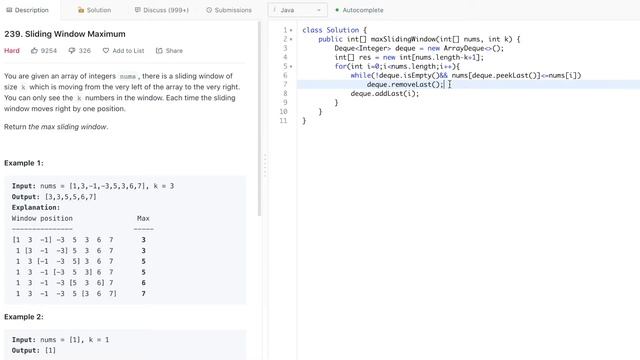
Task: Click the panel splitter drag handle
Action: (x=265, y=165)
